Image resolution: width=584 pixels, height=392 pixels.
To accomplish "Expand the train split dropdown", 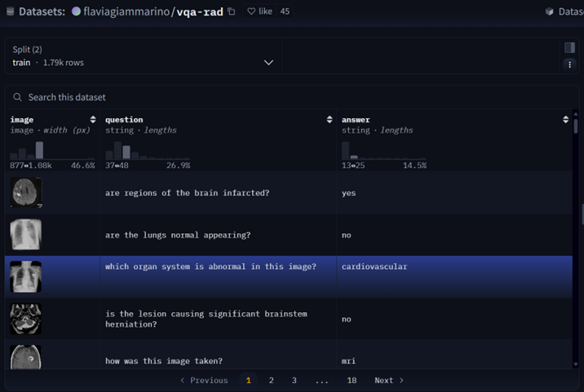I will (x=268, y=63).
